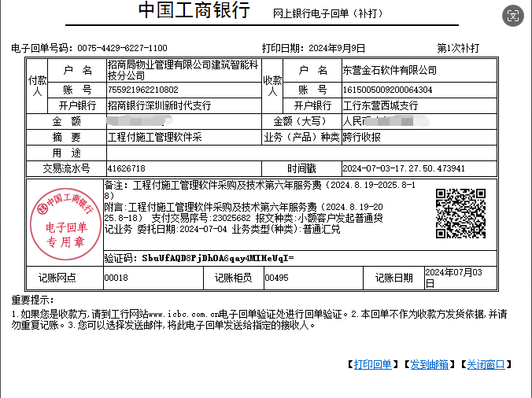Click the www.icbc.com.cn address in the notice
This screenshot has height=398, width=532.
[x=183, y=315]
